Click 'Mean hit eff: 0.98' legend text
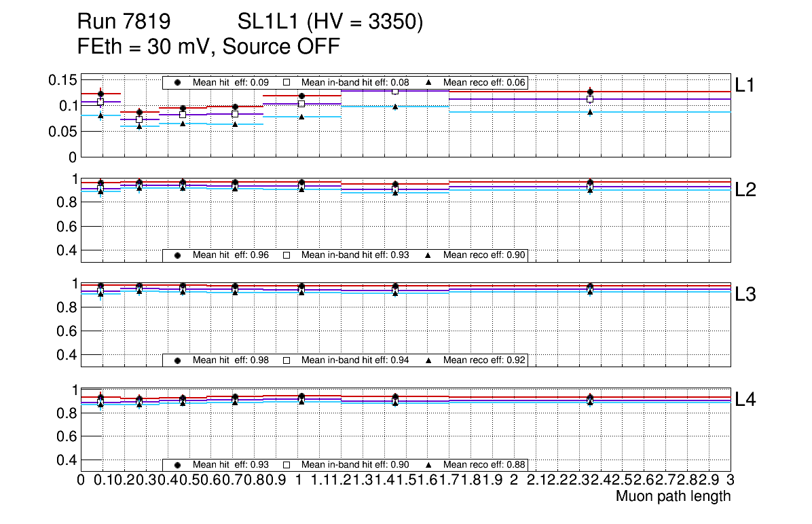The width and height of the screenshot is (812, 524). (x=231, y=360)
